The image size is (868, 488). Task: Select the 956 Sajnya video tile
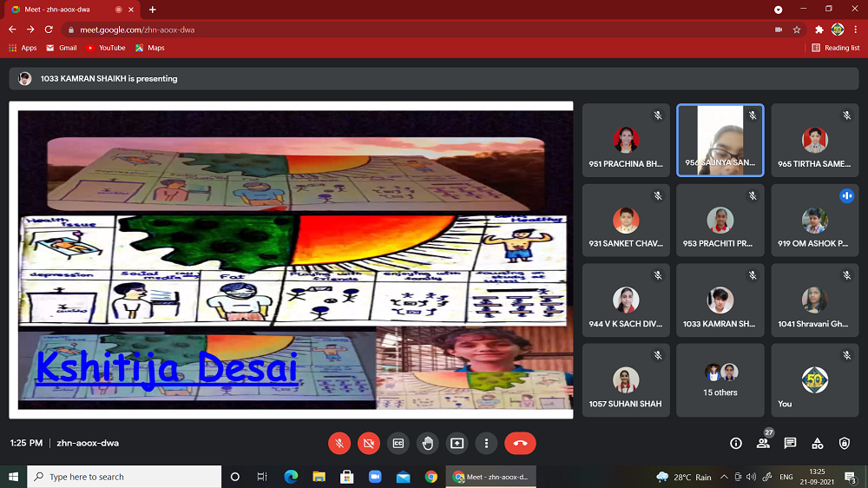tap(720, 141)
